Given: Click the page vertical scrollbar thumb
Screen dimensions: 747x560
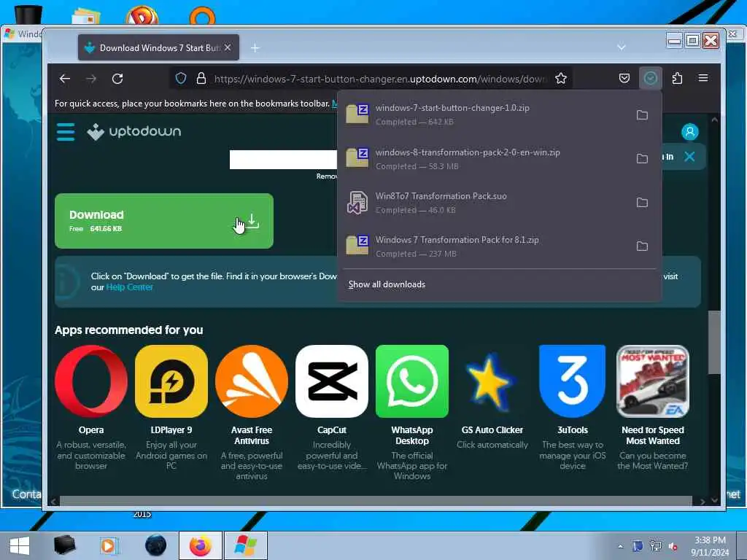Looking at the screenshot, I should (713, 342).
